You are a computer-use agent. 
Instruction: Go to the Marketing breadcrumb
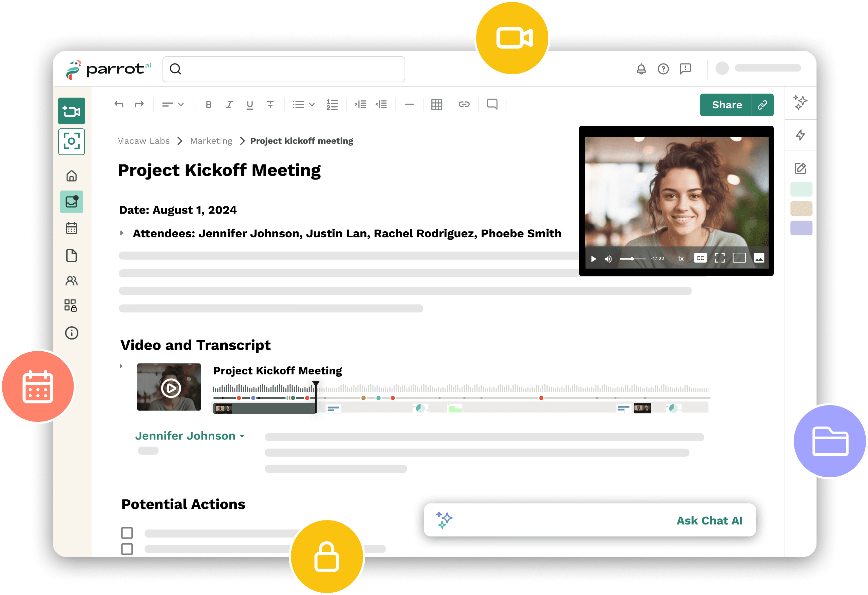211,141
